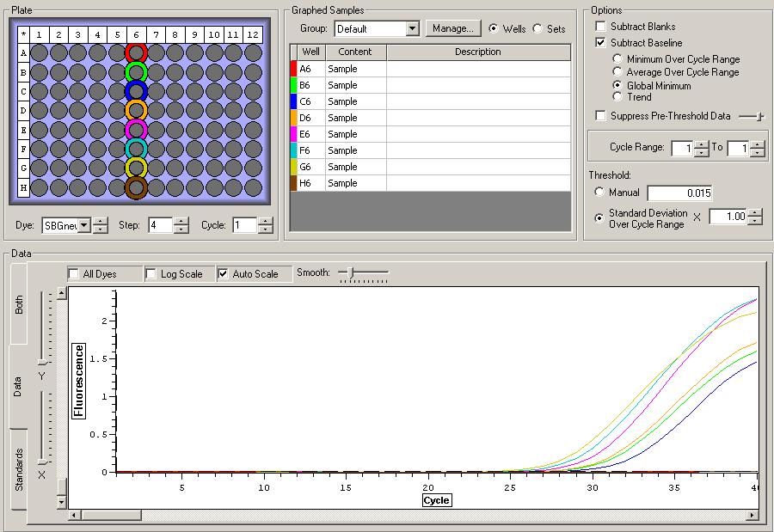The width and height of the screenshot is (774, 532).
Task: Click the Manage... button
Action: pos(452,28)
